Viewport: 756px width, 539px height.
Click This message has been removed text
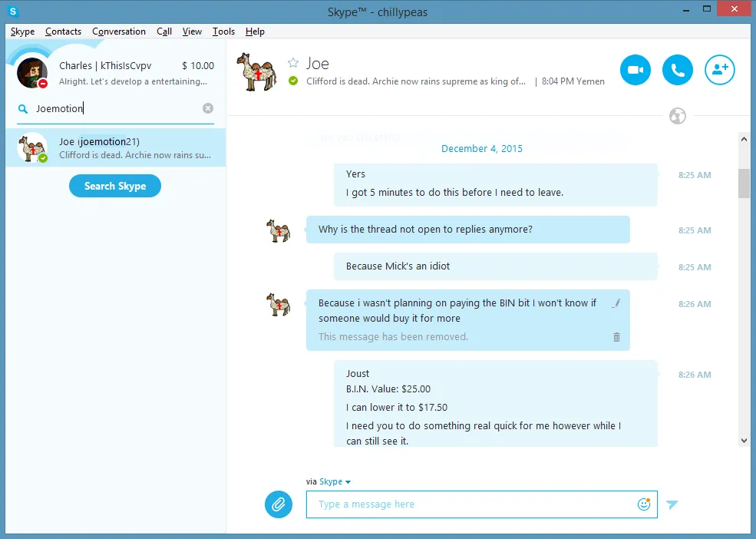coord(393,337)
